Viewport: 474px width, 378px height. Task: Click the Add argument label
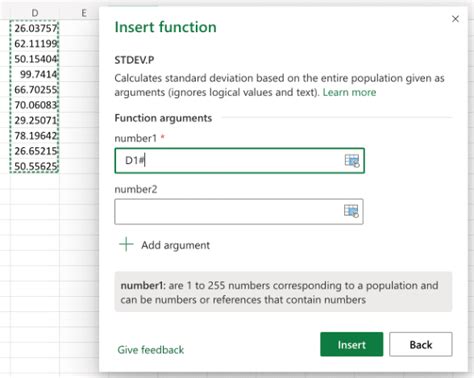tap(175, 245)
